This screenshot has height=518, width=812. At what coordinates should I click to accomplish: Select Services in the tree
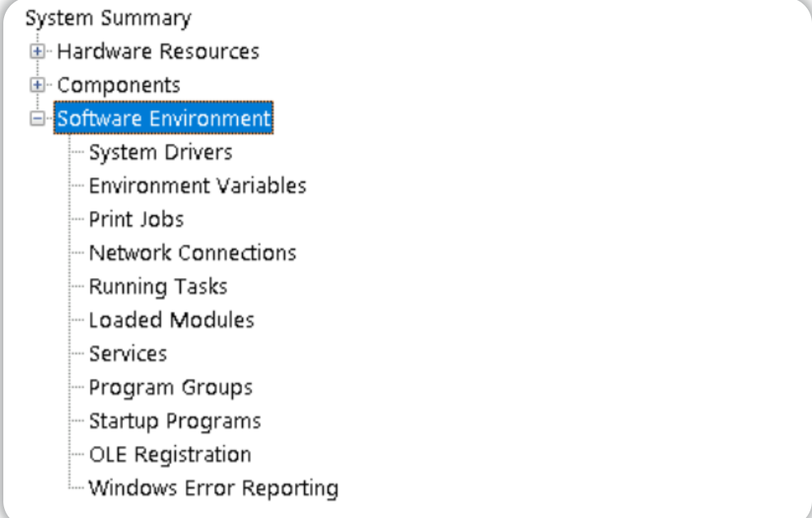click(x=128, y=354)
